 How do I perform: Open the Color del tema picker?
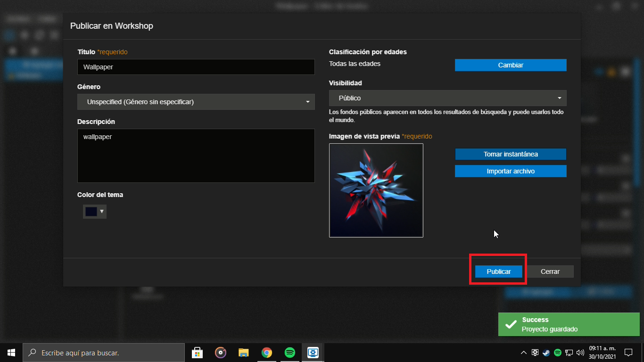tap(95, 212)
